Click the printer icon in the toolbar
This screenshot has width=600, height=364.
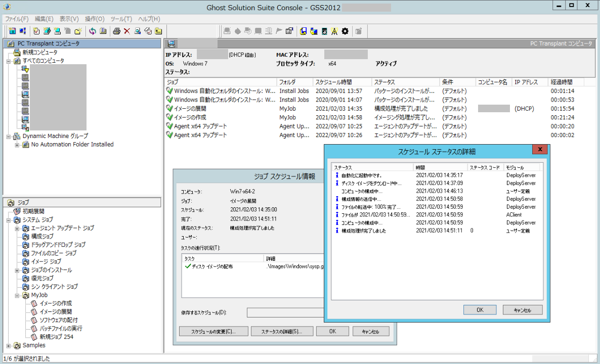pos(116,31)
